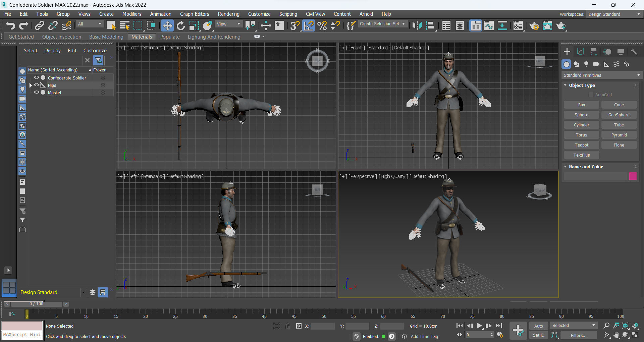Open the Render Setup teapot icon

point(534,26)
